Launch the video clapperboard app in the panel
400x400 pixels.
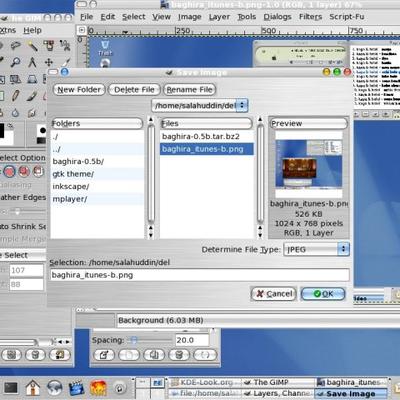pos(76,388)
